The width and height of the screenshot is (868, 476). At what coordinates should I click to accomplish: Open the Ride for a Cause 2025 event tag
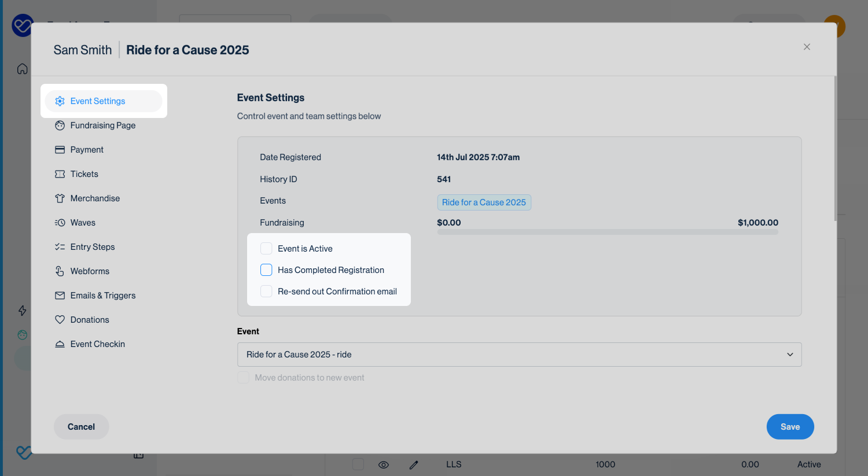coord(484,202)
